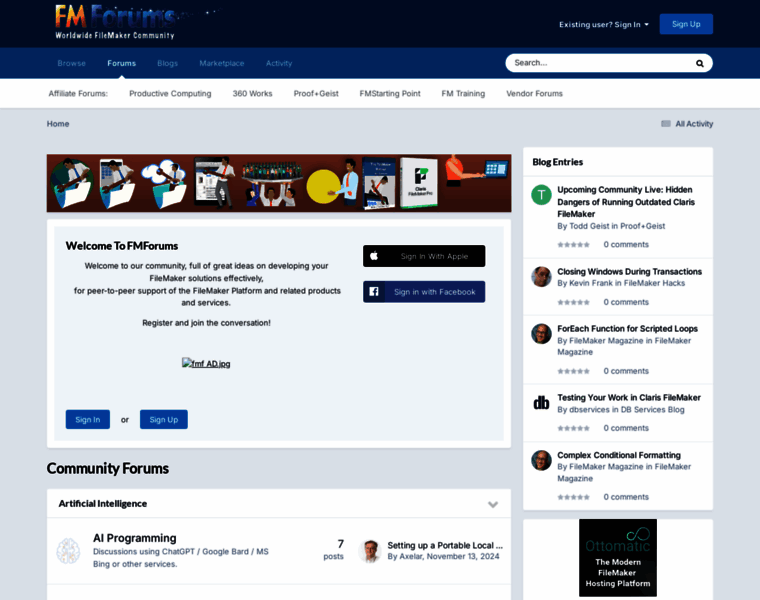Image resolution: width=760 pixels, height=600 pixels.
Task: Open the Marketplace menu
Action: click(222, 63)
